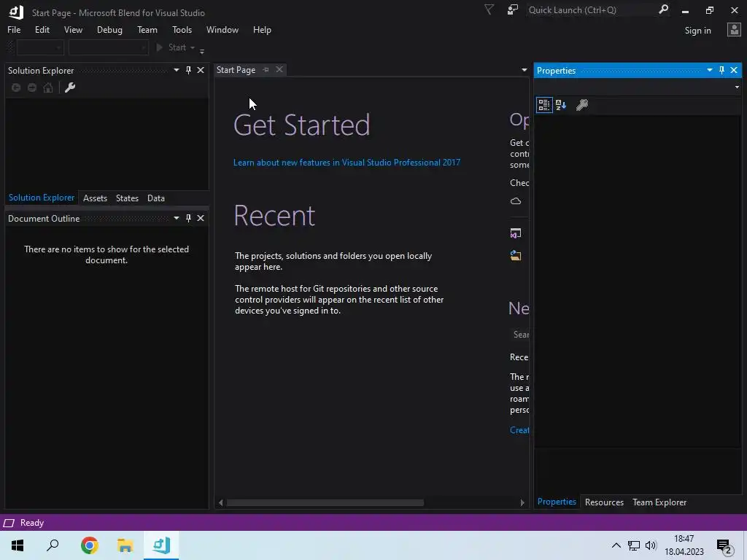Focus the Quick Launch search box
747x560 pixels.
(591, 10)
